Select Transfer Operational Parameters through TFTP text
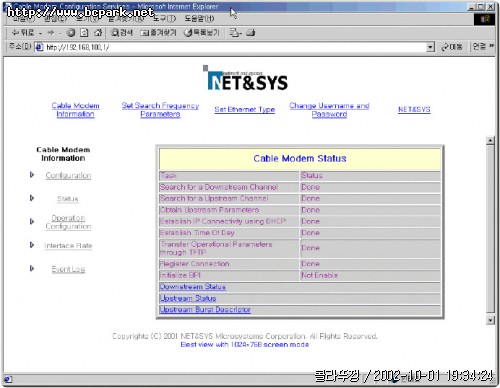 [x=216, y=248]
